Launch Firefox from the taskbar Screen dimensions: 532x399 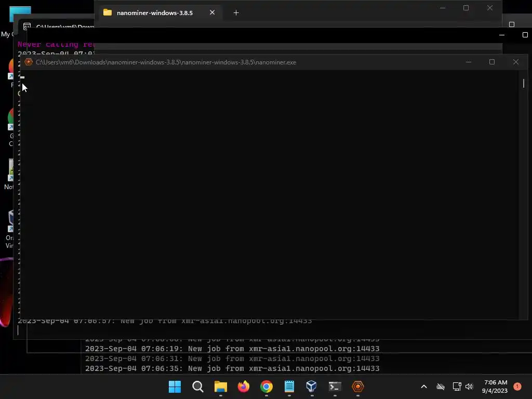click(x=243, y=387)
